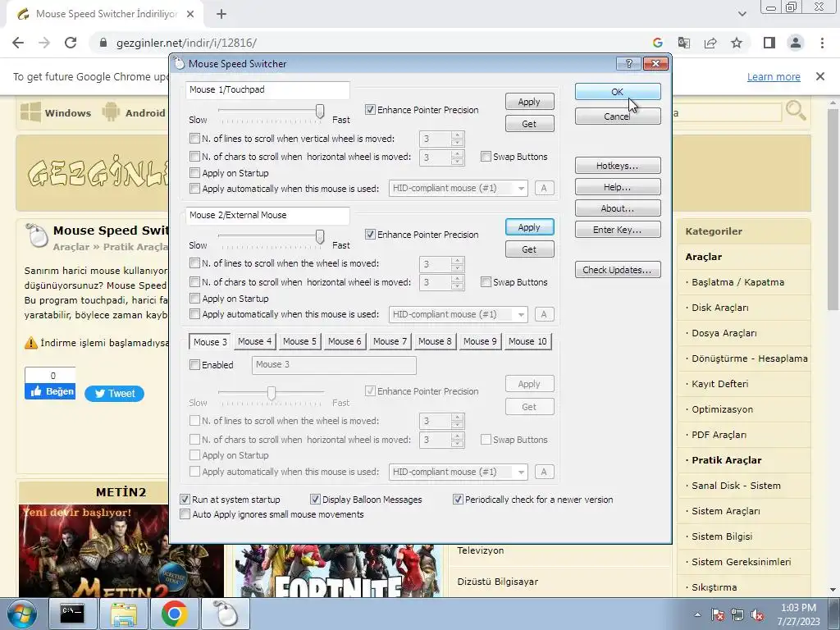Check Mouse 1 Apply on Startup
The width and height of the screenshot is (840, 630).
[194, 173]
